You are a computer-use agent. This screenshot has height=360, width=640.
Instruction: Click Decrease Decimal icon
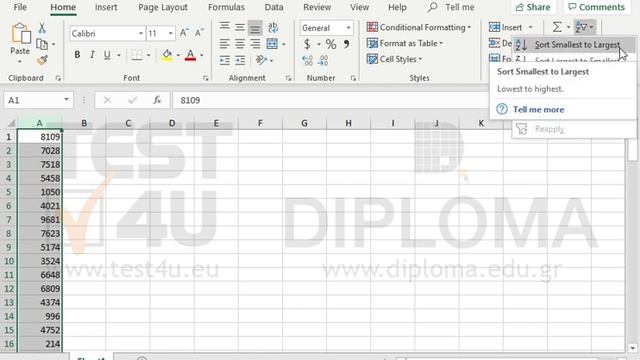323,60
